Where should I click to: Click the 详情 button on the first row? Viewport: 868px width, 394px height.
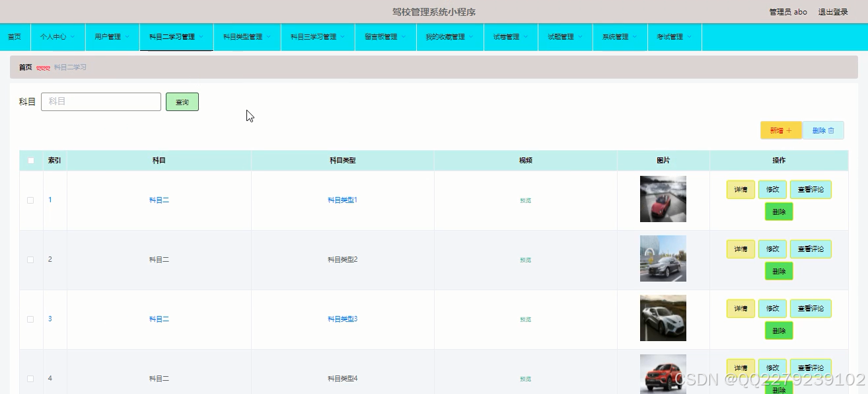coord(740,190)
